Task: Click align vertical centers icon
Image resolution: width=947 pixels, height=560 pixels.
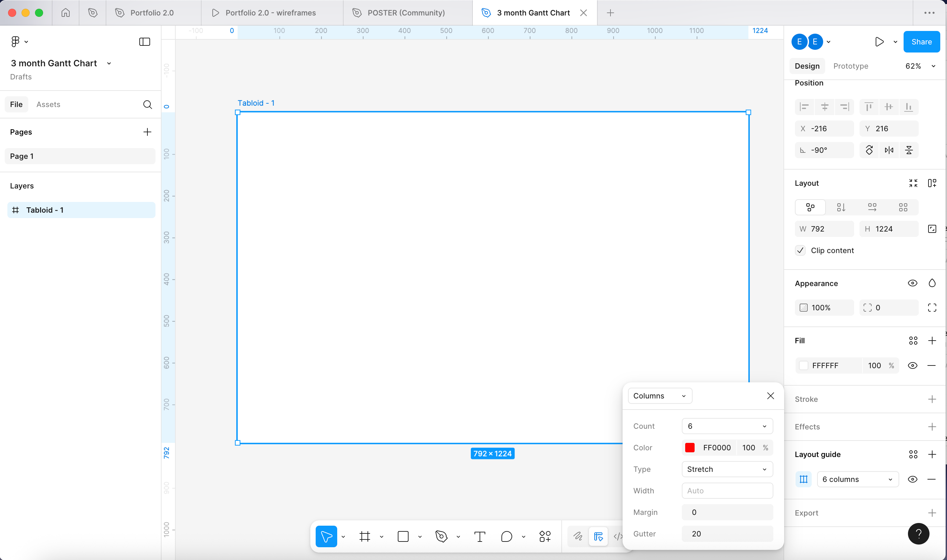Action: tap(888, 107)
